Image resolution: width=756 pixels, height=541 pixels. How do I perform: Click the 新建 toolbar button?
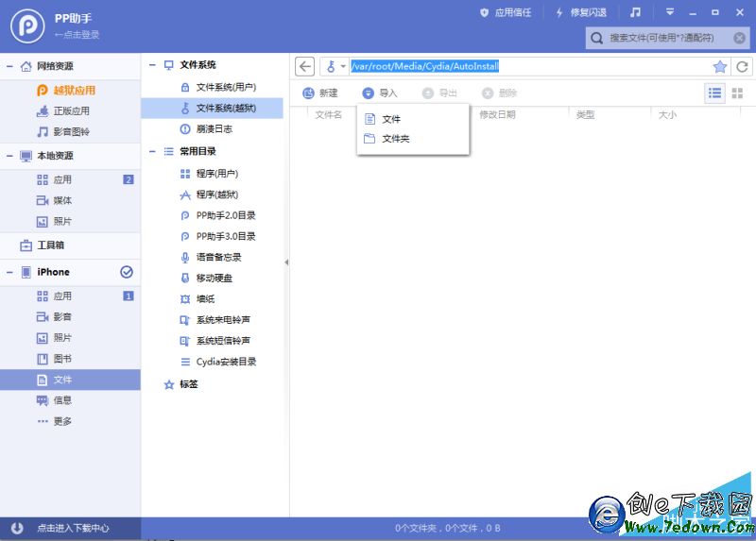[320, 93]
